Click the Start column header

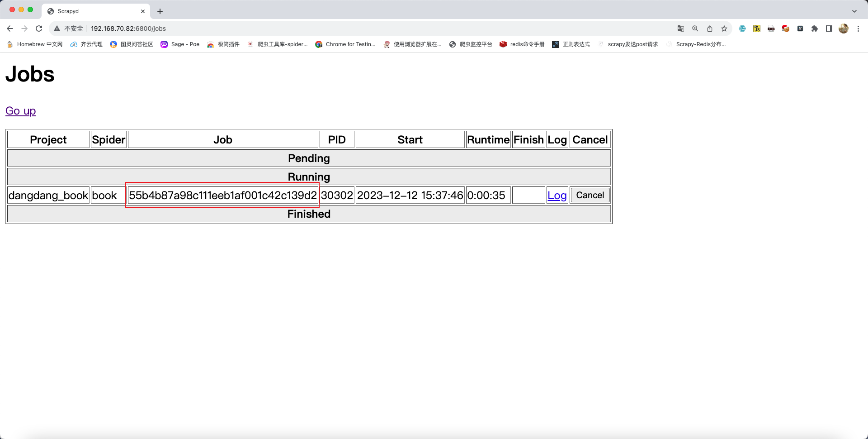tap(410, 140)
